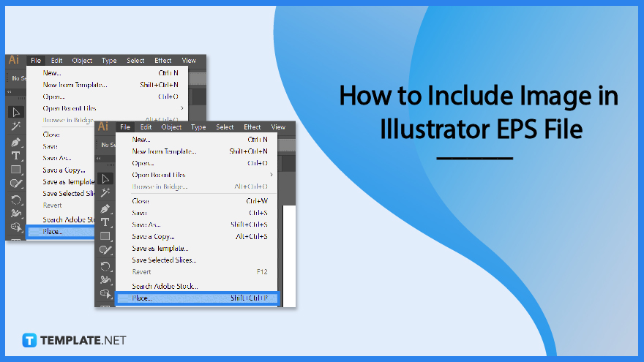The image size is (644, 362).
Task: Choose Search Adobe Stock... in front window
Action: click(197, 286)
